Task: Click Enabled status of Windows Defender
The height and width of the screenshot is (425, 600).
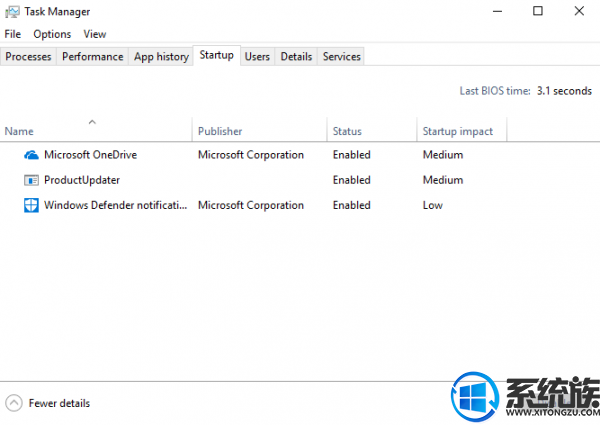Action: coord(352,205)
